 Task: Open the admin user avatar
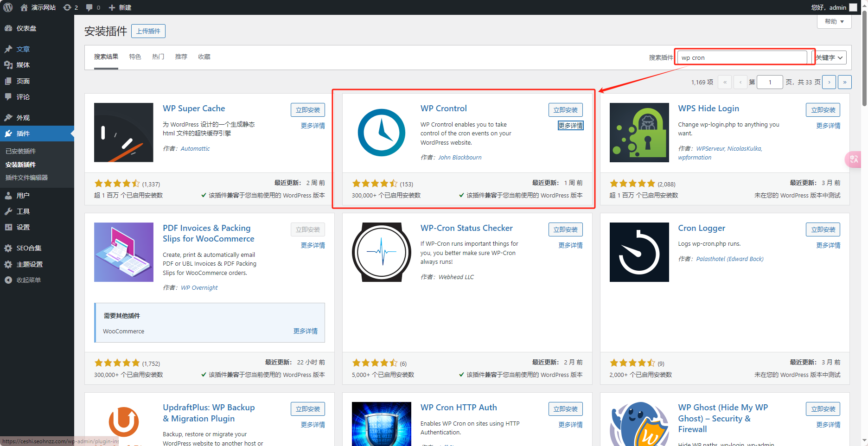[853, 7]
